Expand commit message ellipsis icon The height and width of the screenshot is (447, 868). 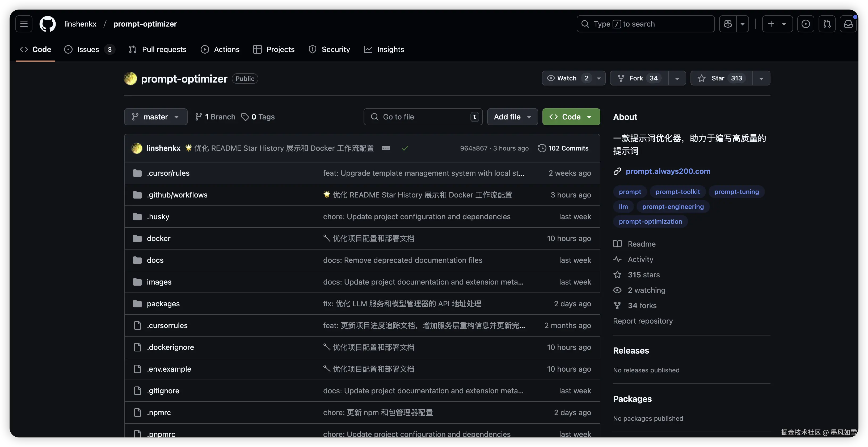click(386, 148)
